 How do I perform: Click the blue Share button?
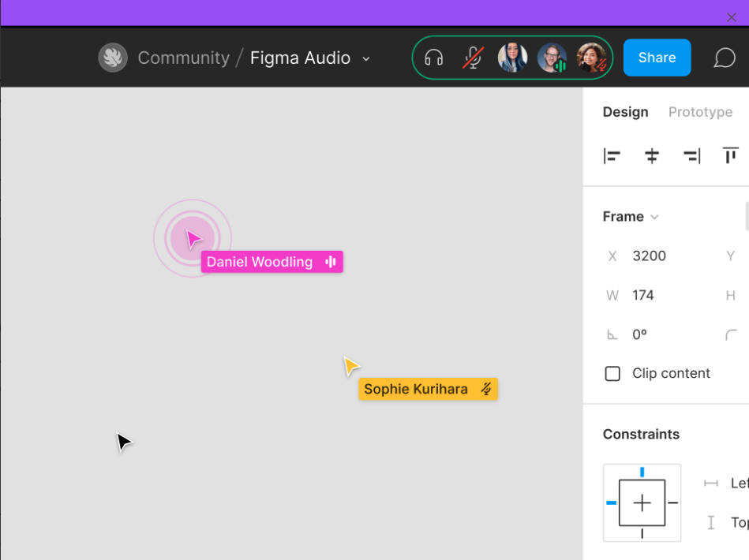pos(657,58)
